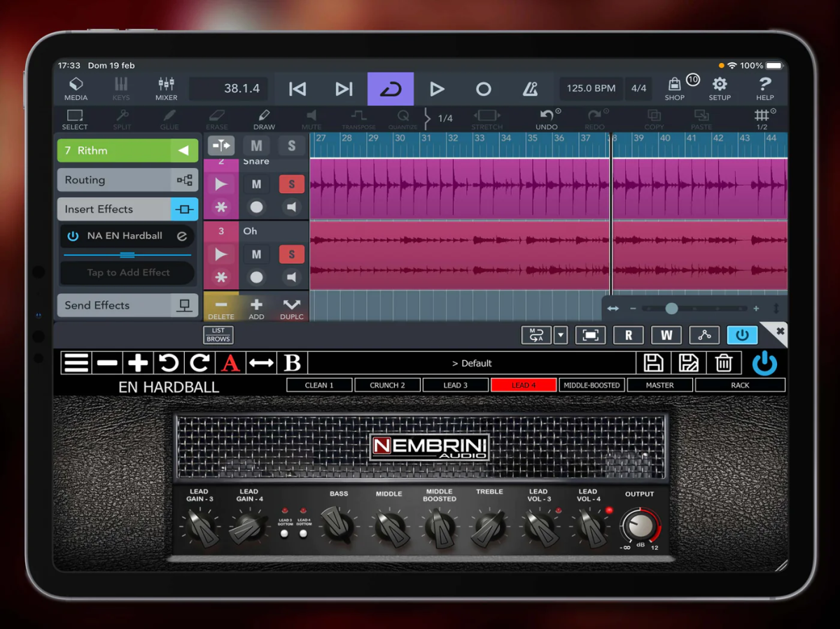This screenshot has width=840, height=629.
Task: Click the Copy tool
Action: point(654,119)
